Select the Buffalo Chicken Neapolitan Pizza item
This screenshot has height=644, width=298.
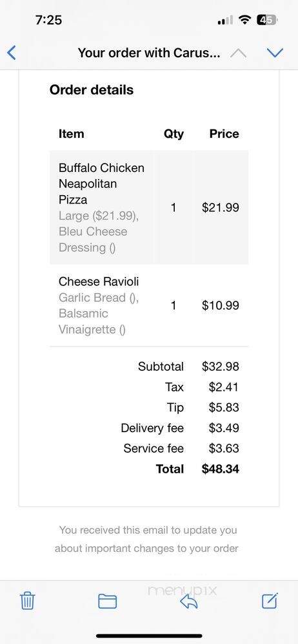click(x=149, y=207)
